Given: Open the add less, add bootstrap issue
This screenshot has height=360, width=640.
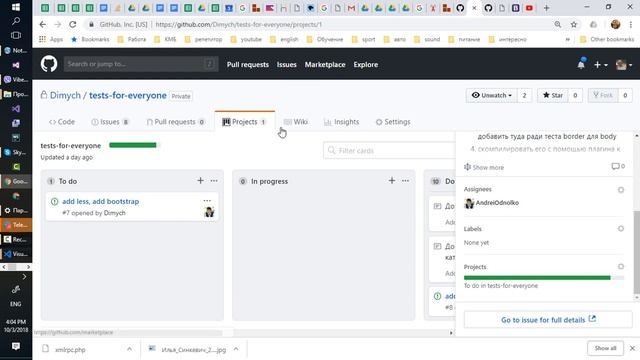Looking at the screenshot, I should click(100, 201).
